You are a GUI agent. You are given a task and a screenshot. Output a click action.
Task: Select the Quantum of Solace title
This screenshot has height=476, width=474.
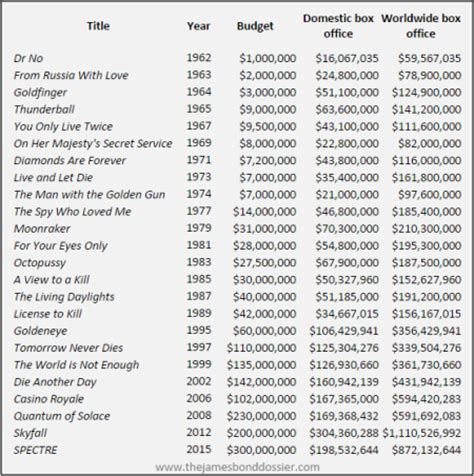(62, 416)
